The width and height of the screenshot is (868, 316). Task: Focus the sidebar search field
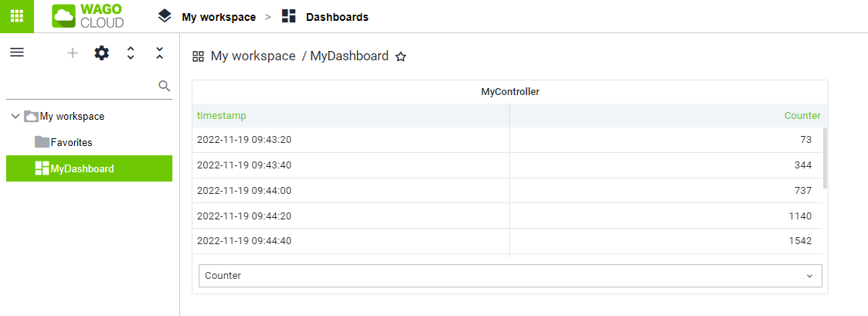tap(82, 86)
